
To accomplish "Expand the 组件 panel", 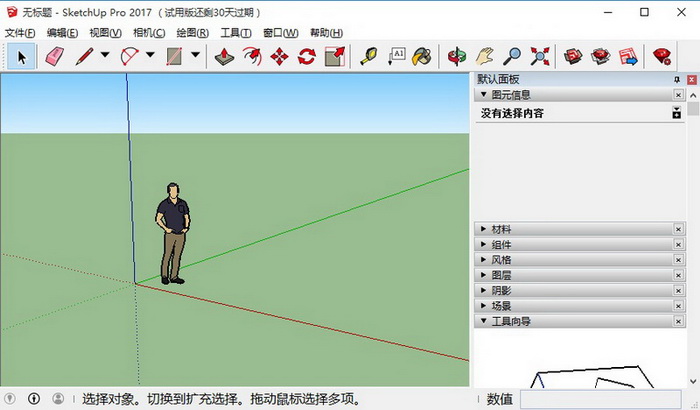I will click(x=483, y=244).
